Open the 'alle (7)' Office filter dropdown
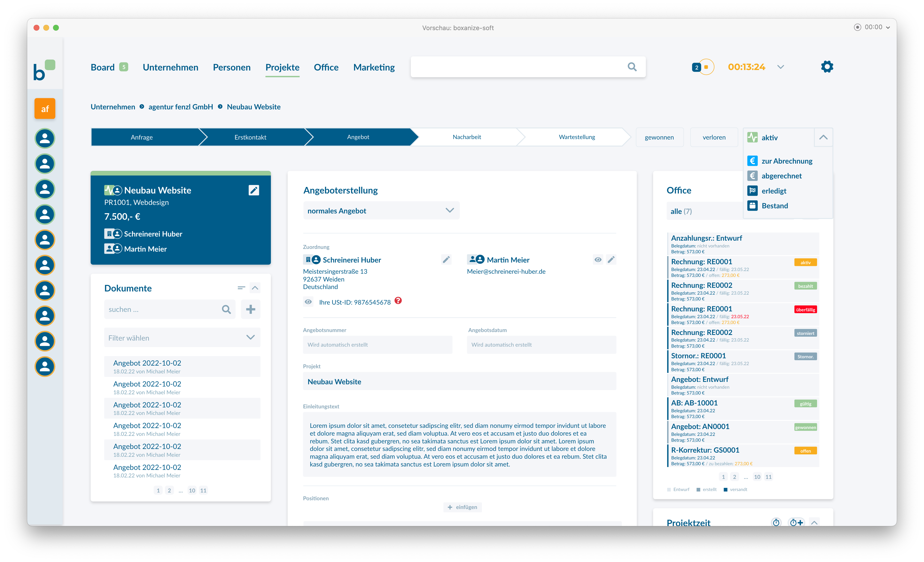The width and height of the screenshot is (924, 562). pyautogui.click(x=705, y=211)
